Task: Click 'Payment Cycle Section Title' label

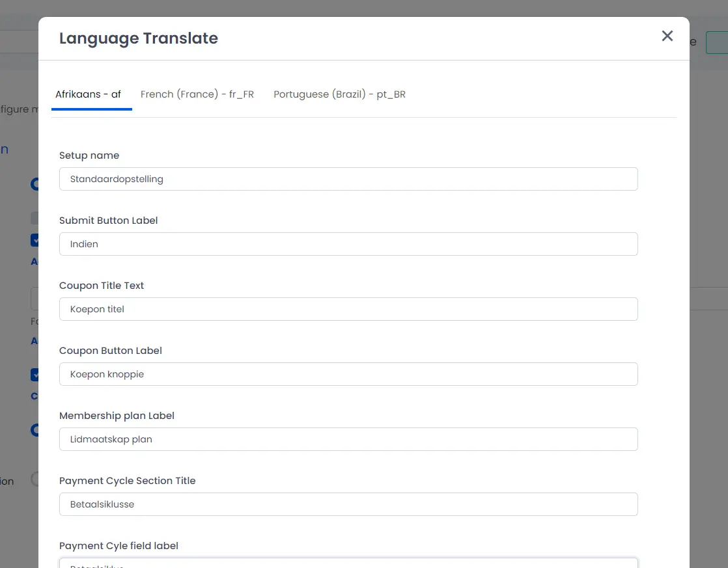Action: (x=127, y=480)
